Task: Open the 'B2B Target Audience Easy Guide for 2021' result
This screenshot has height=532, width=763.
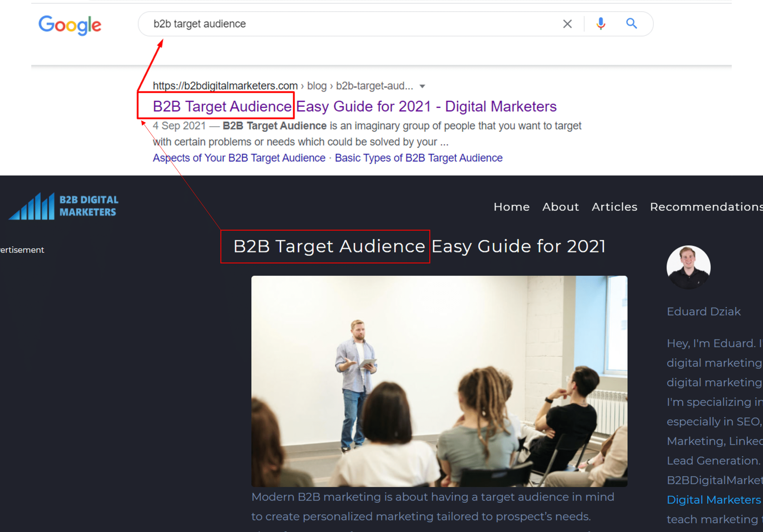Action: tap(355, 107)
